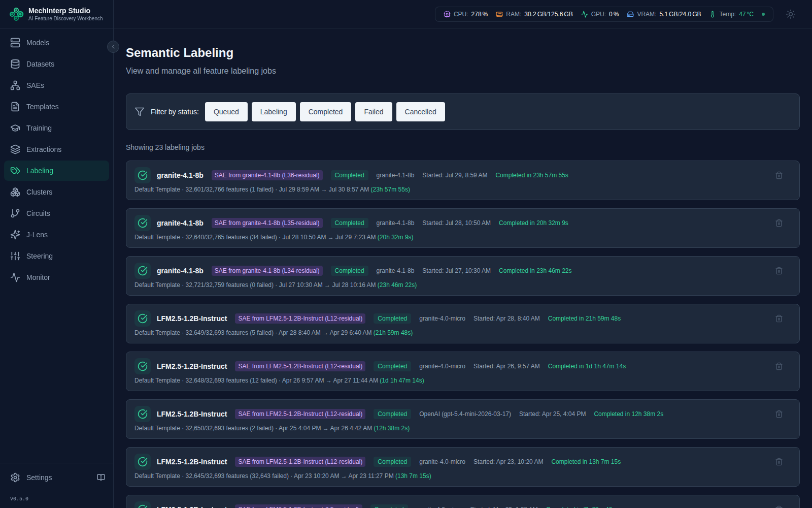Delete LFM2.5 job started Apr 28
The width and height of the screenshot is (812, 508).
coord(779,319)
